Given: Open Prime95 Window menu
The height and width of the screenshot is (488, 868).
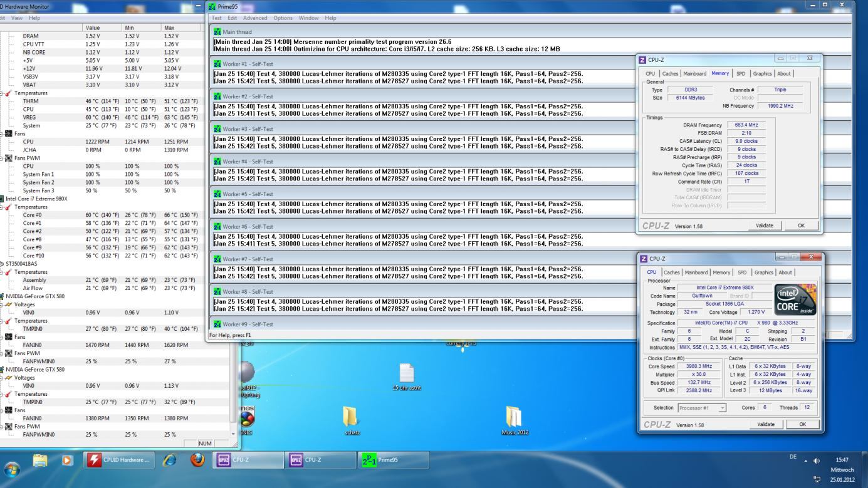Looking at the screenshot, I should (309, 18).
